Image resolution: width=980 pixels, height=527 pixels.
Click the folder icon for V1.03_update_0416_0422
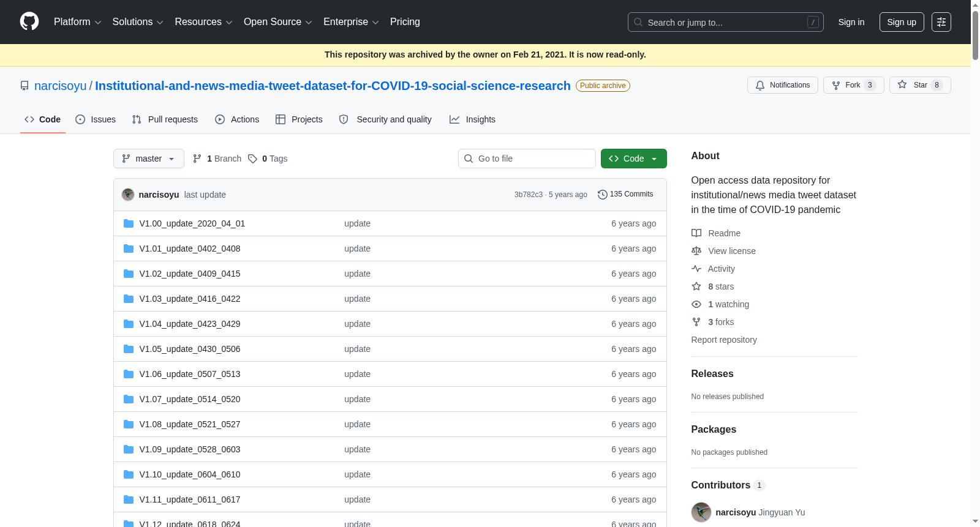[129, 299]
